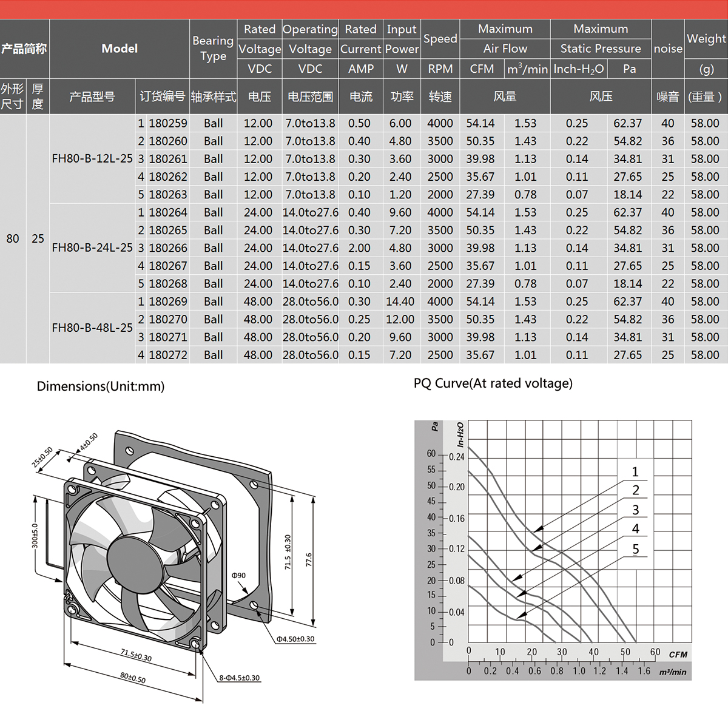Viewport: 728px width, 728px height.
Task: Select order number 180270
Action: 168,319
